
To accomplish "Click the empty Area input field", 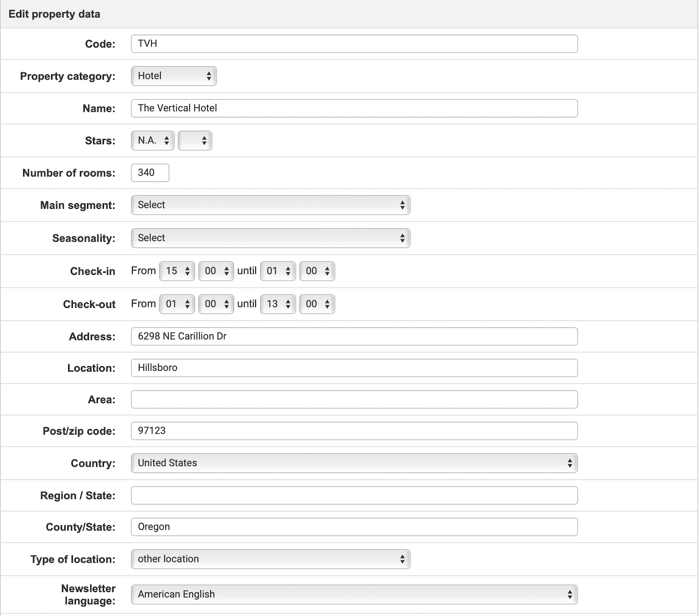I will 354,399.
